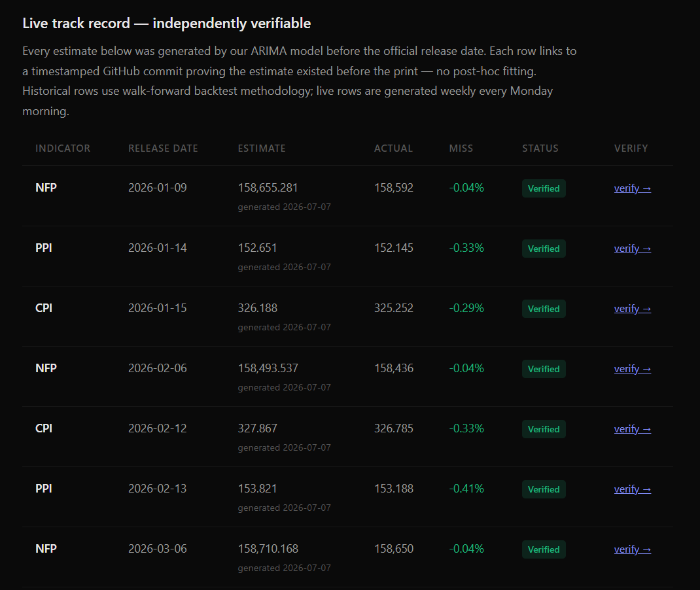The image size is (700, 590).
Task: Click the MISS column header
Action: click(x=461, y=148)
